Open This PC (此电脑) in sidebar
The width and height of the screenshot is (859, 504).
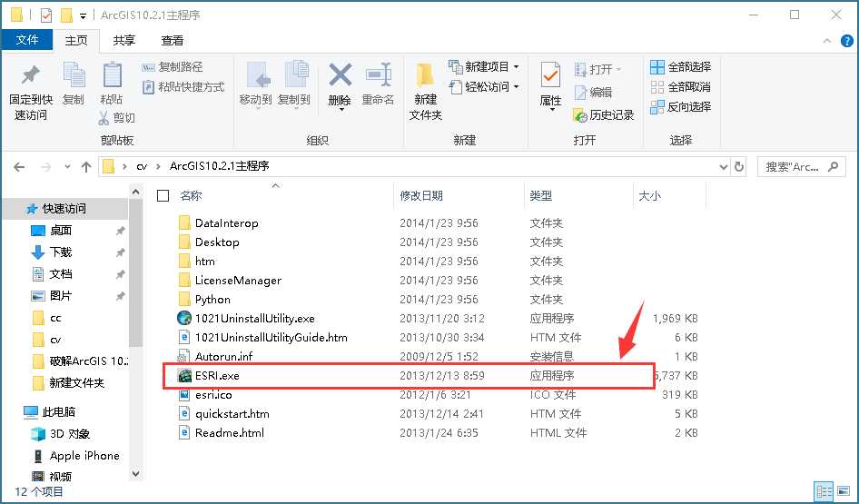[59, 412]
